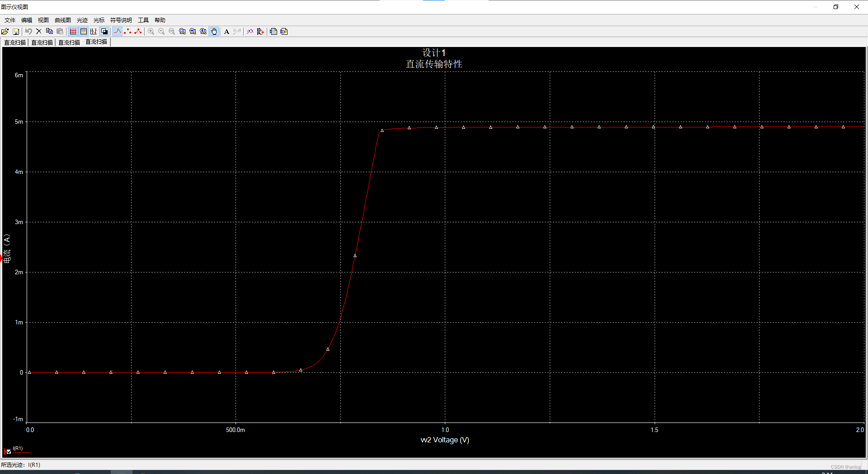Click the Add Trace from Analysis icon

click(260, 32)
